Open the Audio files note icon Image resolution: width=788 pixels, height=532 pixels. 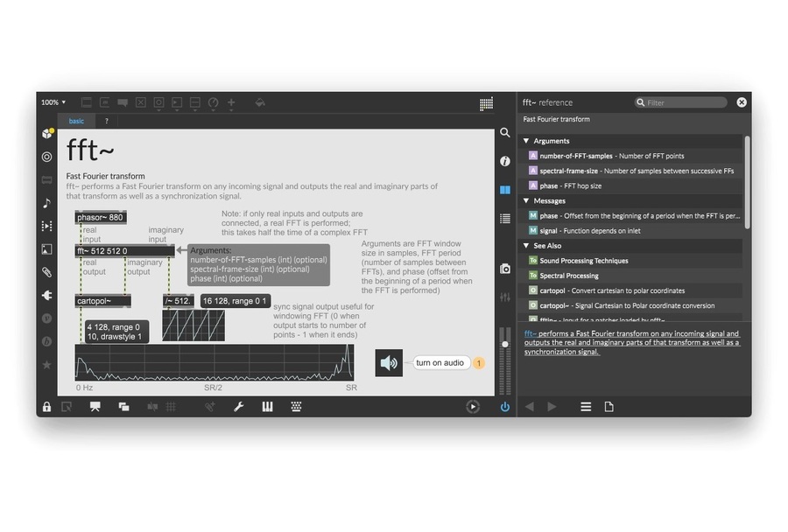tap(46, 203)
